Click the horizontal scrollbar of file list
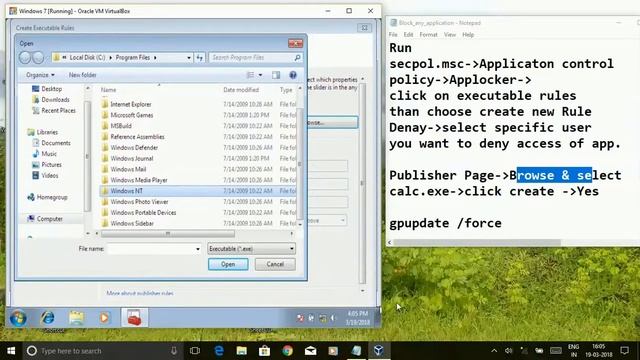The width and height of the screenshot is (640, 360). (x=168, y=234)
